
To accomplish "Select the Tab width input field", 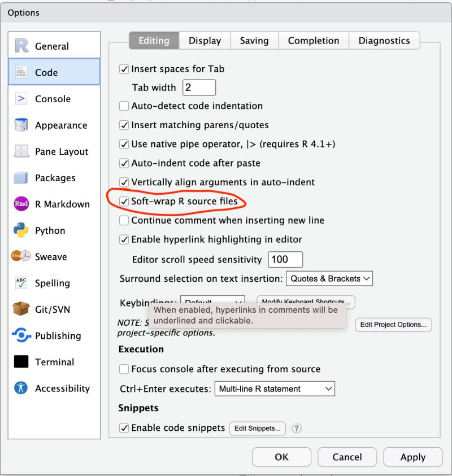I will [199, 87].
